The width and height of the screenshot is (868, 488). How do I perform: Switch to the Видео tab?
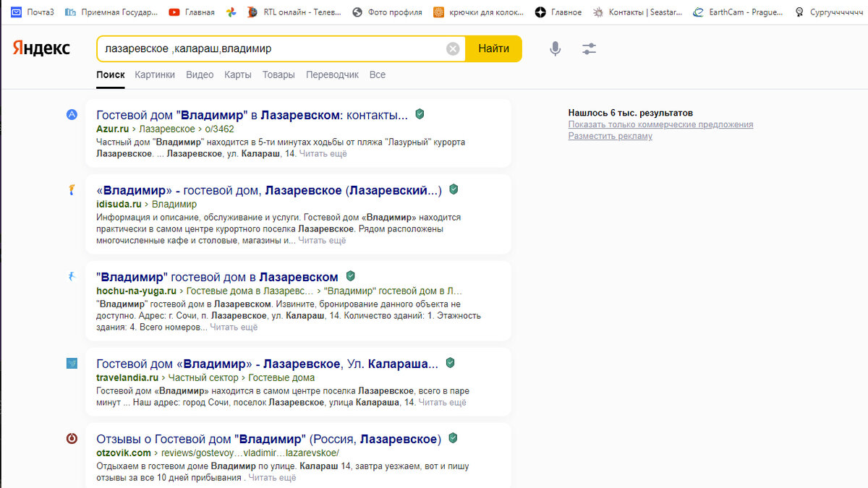(x=200, y=74)
